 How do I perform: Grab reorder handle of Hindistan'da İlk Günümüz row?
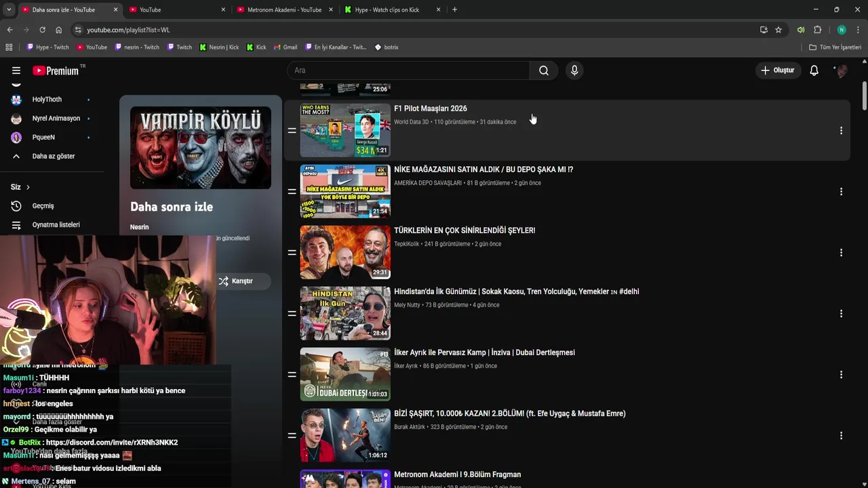pyautogui.click(x=292, y=313)
